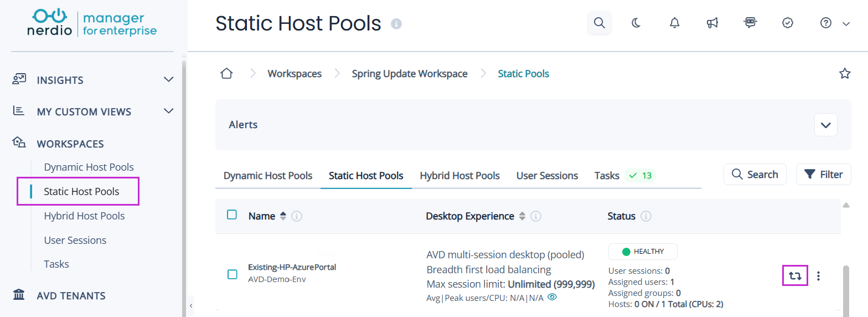
Task: Open the chatbot assistant icon
Action: click(750, 22)
